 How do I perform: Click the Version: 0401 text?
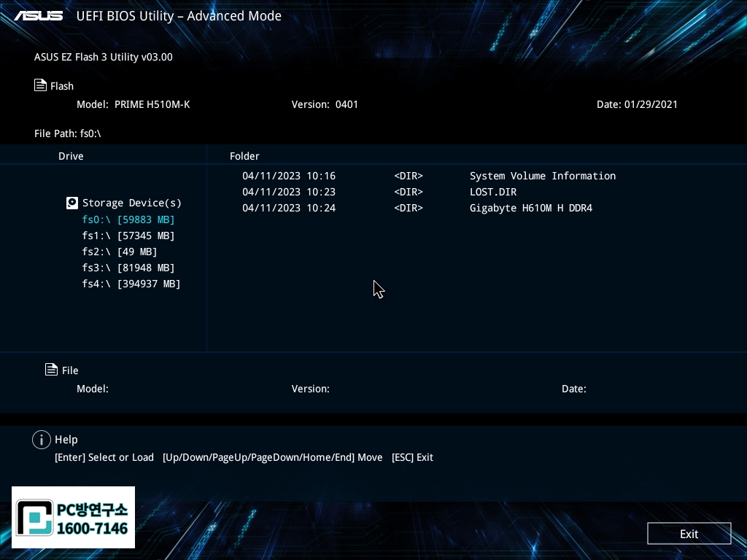(x=325, y=104)
